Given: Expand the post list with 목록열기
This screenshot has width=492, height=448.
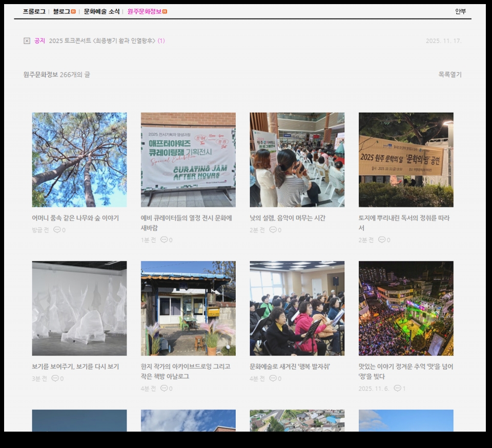Looking at the screenshot, I should (449, 75).
